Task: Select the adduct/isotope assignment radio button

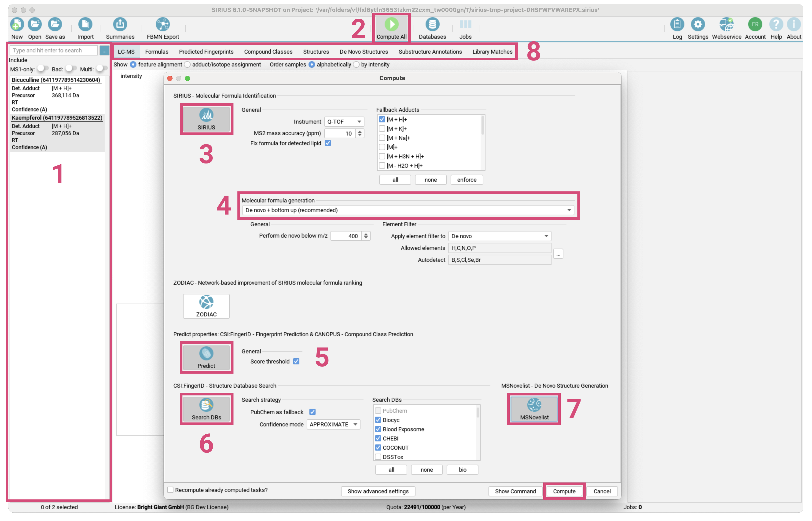Action: tap(188, 65)
